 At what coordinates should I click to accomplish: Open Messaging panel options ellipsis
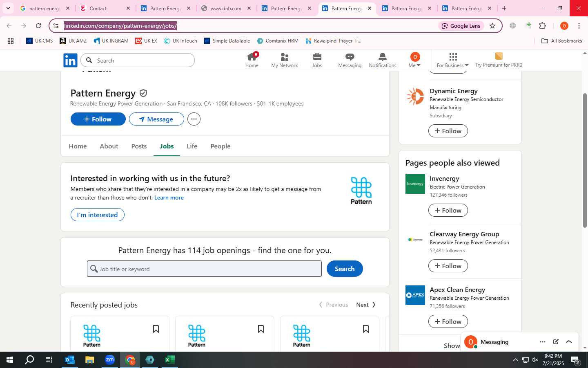(x=543, y=342)
